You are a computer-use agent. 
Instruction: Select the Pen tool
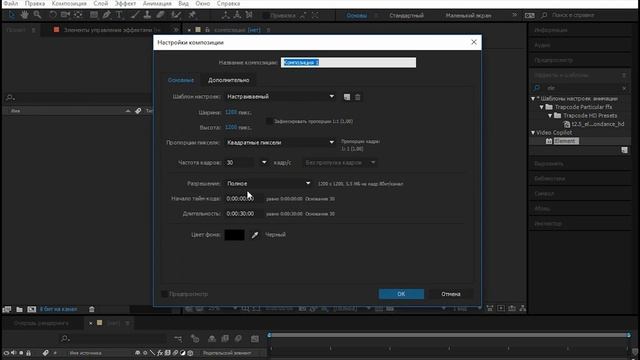coord(107,15)
